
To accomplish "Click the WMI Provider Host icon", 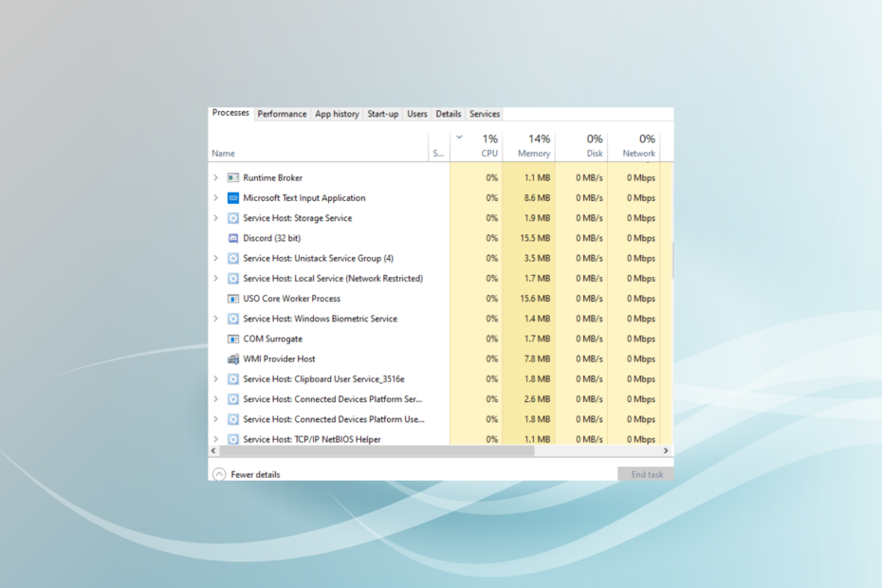I will (233, 359).
